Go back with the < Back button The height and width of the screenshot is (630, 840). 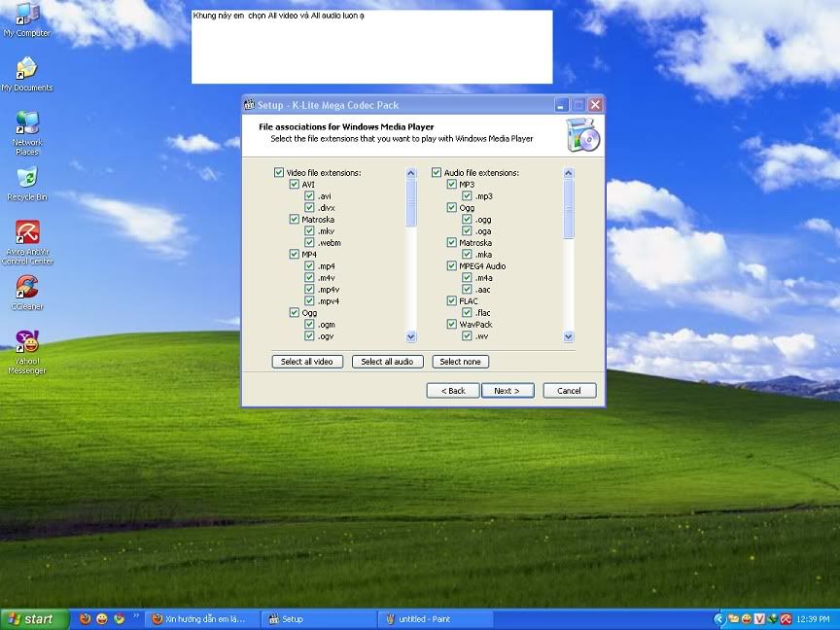[x=453, y=391]
